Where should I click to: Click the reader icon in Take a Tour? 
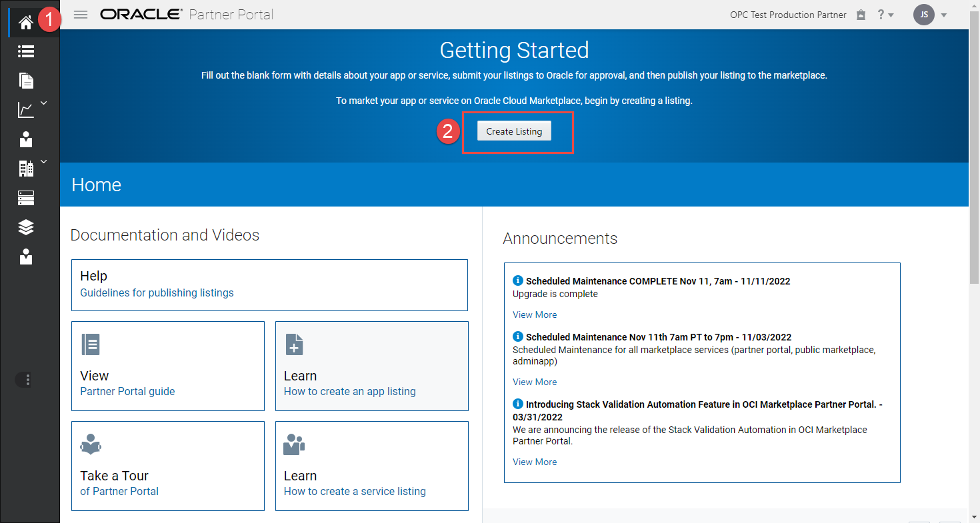click(90, 444)
